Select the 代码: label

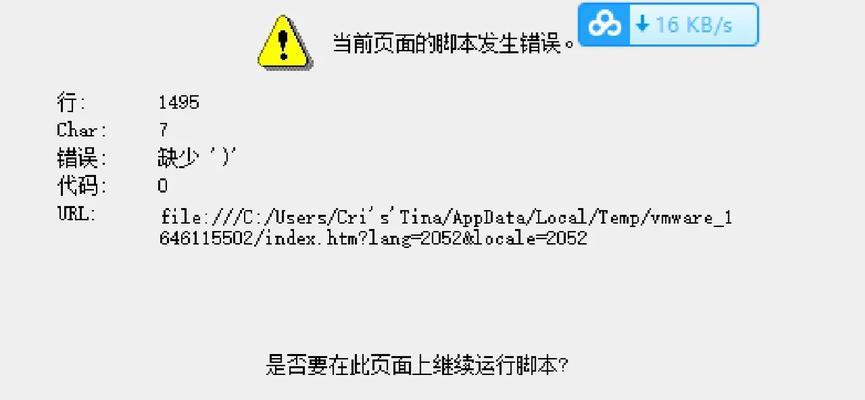(x=82, y=186)
